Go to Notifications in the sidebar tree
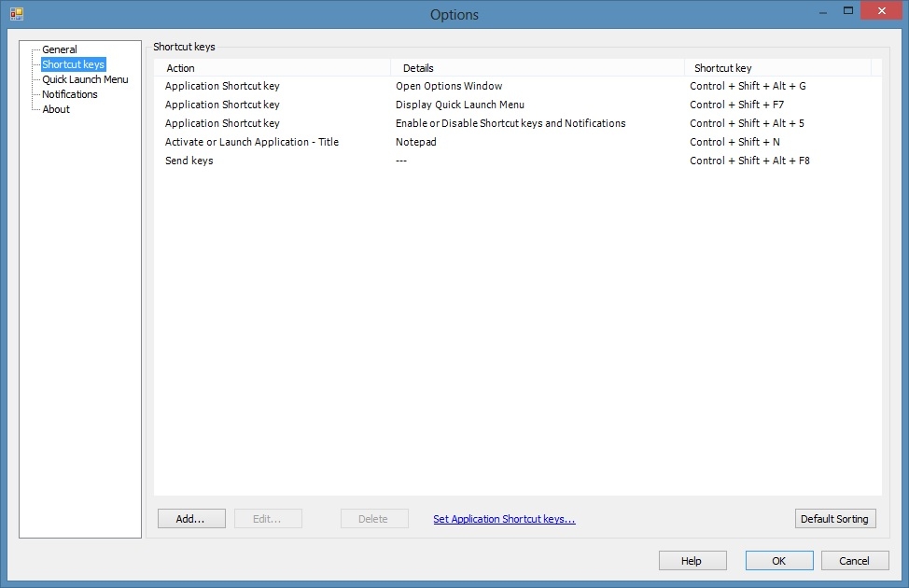909x588 pixels. coord(70,94)
